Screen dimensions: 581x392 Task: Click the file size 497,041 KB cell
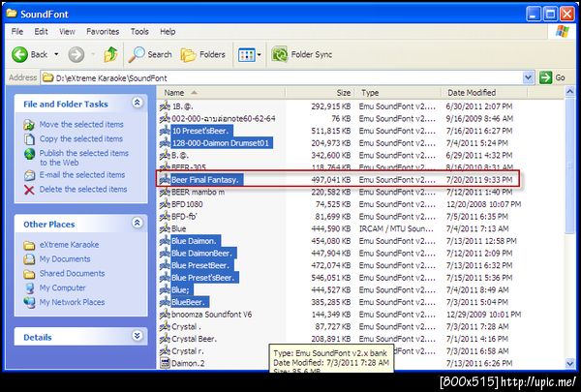(331, 180)
